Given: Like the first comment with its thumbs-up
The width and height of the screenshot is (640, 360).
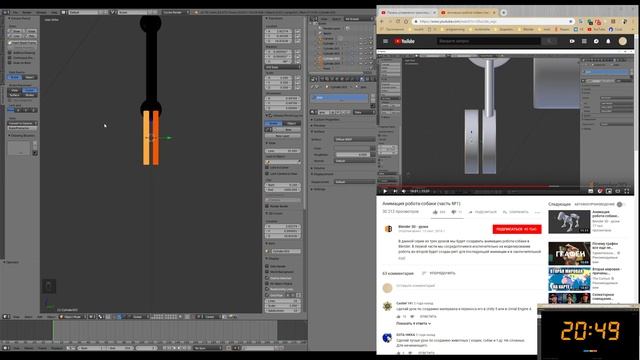Looking at the screenshot, I should point(398,317).
